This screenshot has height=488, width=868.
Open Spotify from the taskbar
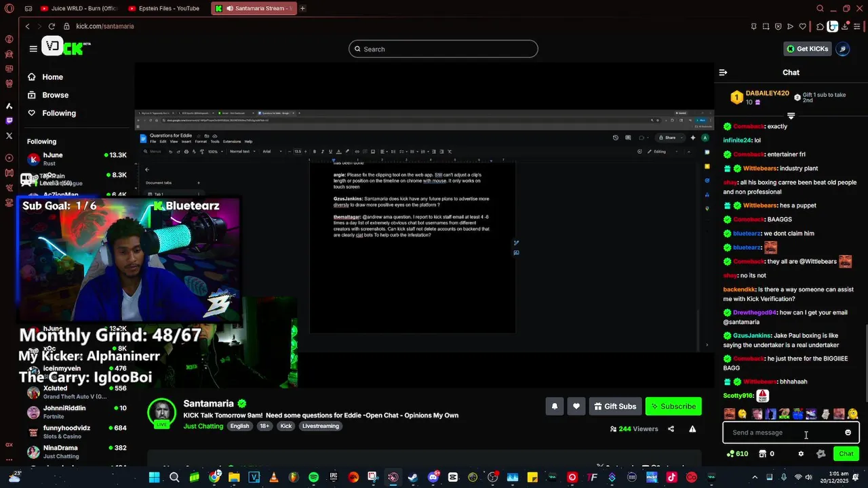313,477
